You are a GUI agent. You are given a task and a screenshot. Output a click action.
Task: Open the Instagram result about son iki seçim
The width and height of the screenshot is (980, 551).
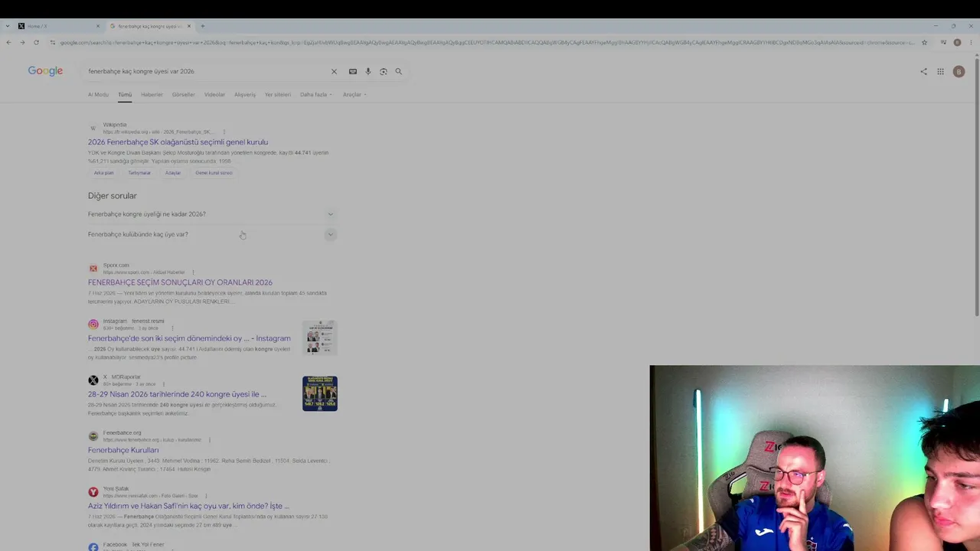click(x=189, y=338)
